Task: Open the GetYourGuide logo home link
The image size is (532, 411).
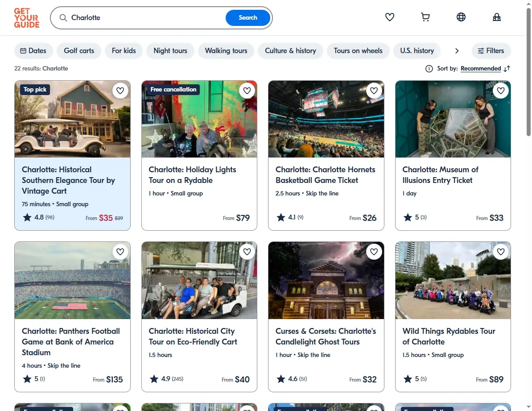Action: coord(27,18)
